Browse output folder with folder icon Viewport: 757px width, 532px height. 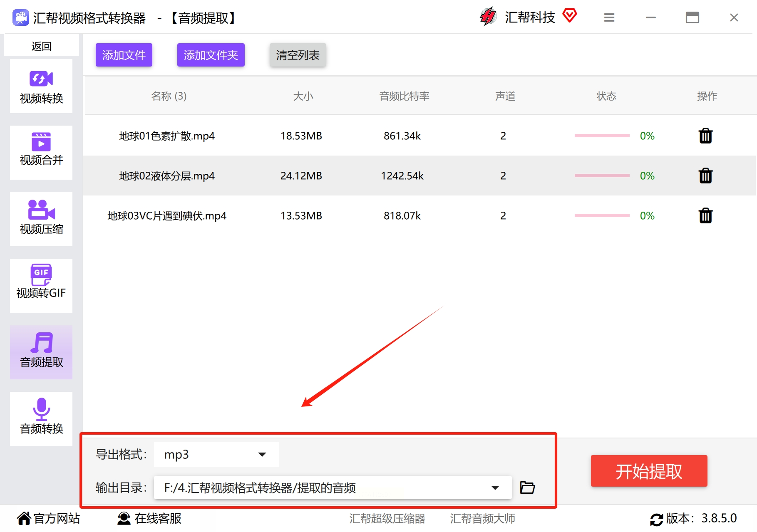pos(527,487)
